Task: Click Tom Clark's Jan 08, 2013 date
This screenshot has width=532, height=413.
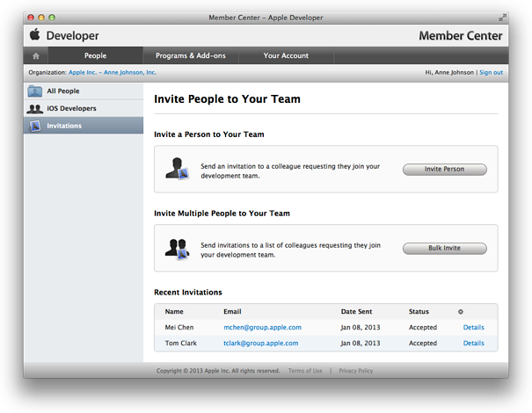Action: point(361,344)
